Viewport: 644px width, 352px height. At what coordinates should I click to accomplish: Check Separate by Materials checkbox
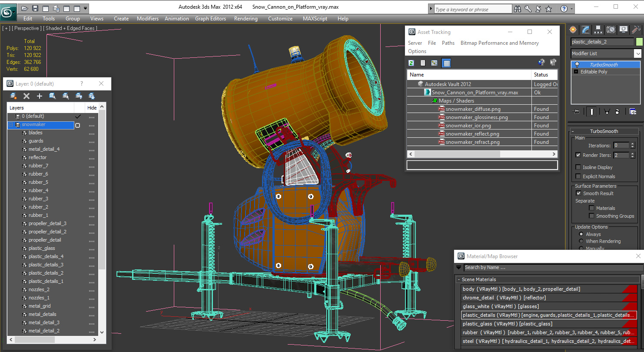591,208
